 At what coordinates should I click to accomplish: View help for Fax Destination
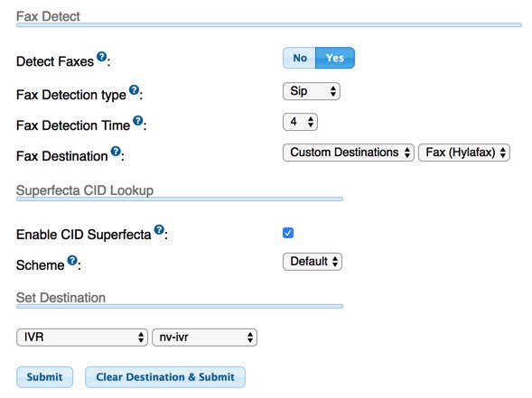116,152
